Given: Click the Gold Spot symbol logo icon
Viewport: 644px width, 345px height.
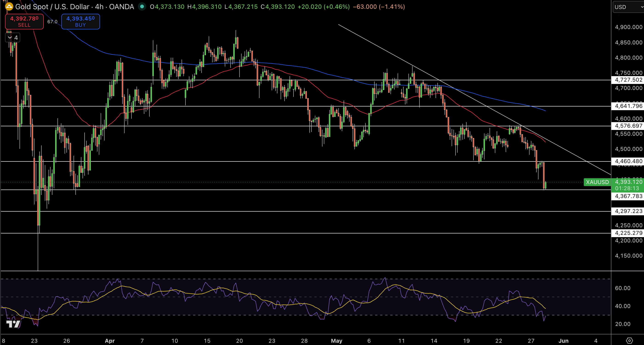Looking at the screenshot, I should [9, 7].
